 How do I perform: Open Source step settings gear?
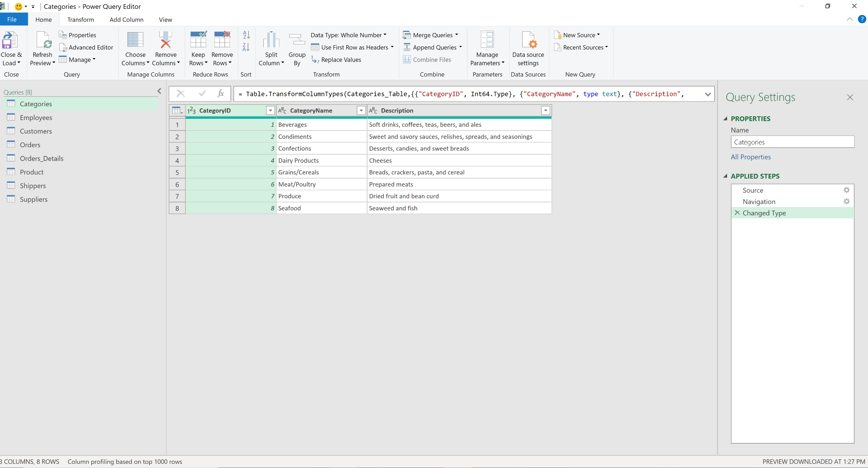click(846, 190)
